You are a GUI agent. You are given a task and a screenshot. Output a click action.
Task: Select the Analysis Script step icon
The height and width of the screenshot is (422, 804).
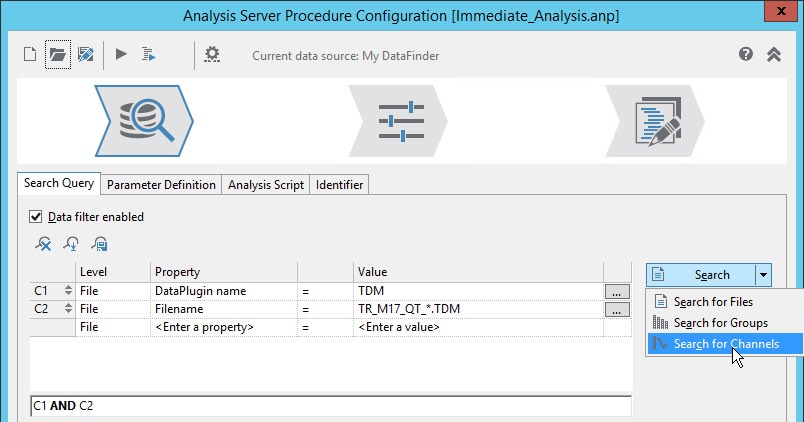658,120
